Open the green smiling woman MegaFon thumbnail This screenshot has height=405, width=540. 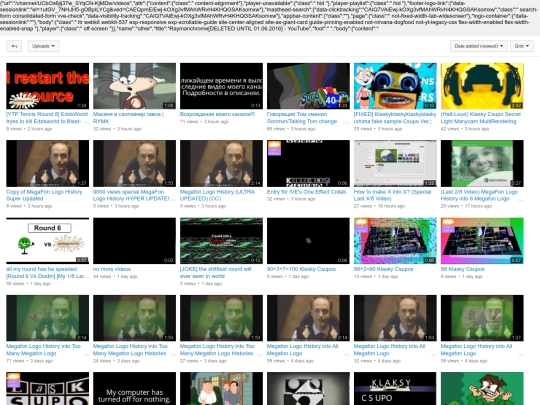click(482, 163)
